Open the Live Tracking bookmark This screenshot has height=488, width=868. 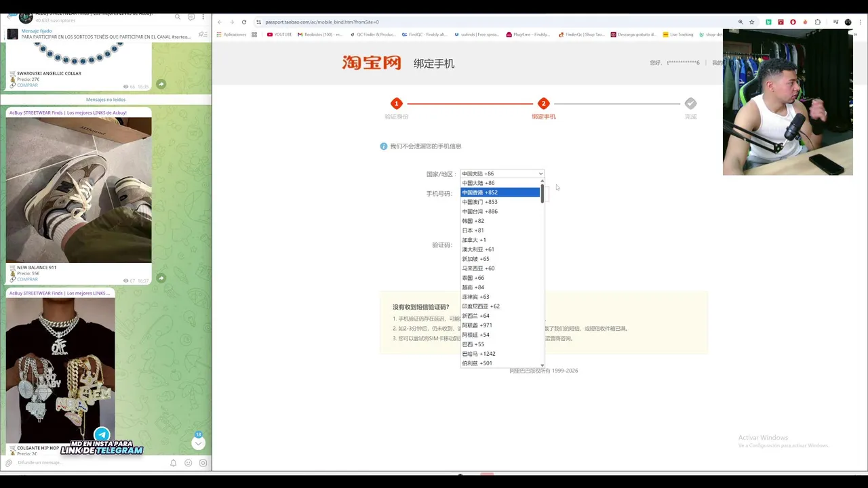coord(678,34)
